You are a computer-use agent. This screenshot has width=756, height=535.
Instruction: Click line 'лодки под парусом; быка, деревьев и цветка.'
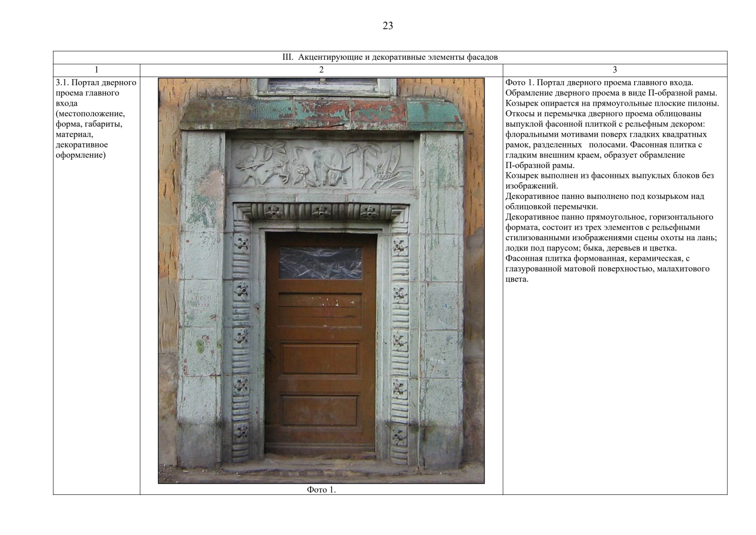[x=591, y=248]
